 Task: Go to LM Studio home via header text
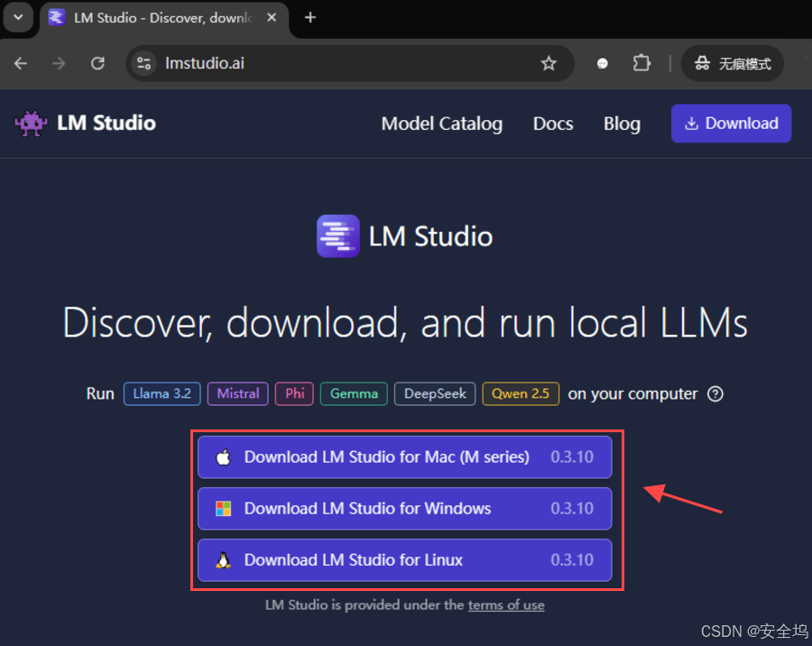point(106,124)
